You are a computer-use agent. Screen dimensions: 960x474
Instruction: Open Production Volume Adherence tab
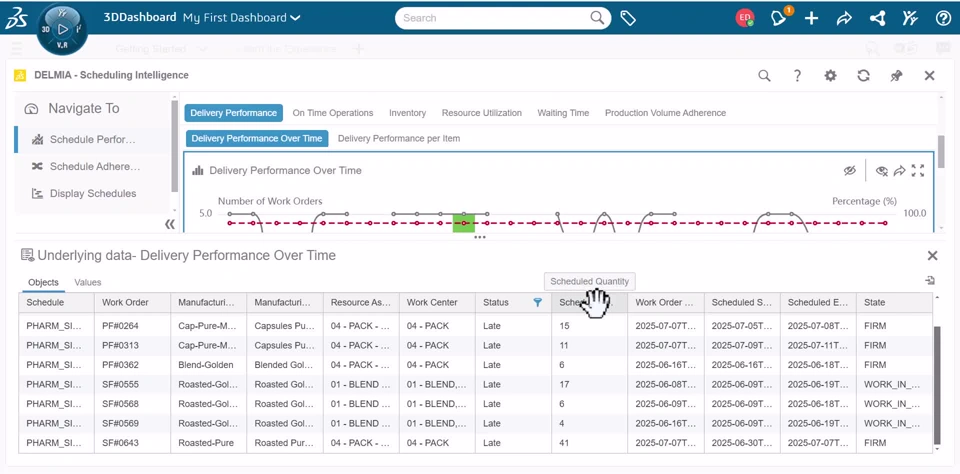coord(666,113)
